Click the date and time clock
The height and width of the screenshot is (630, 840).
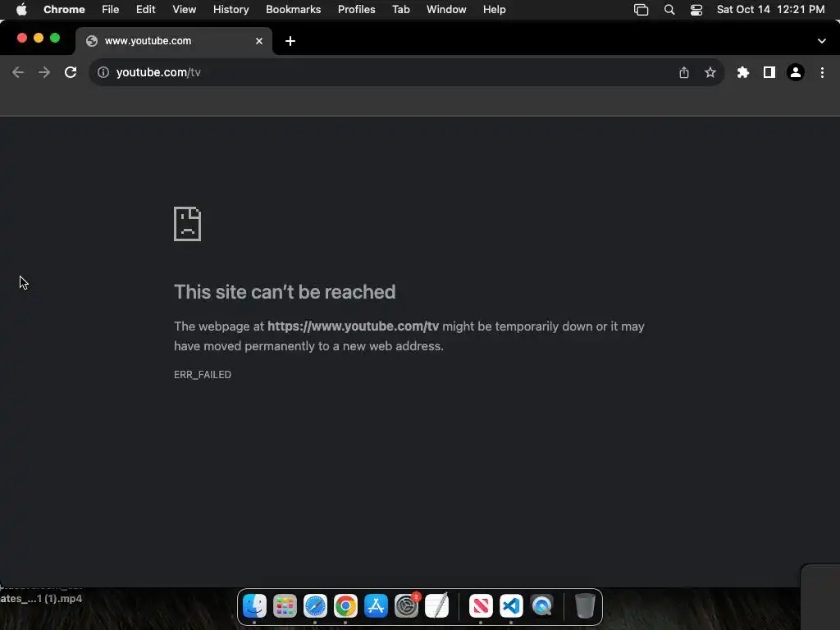pos(770,10)
